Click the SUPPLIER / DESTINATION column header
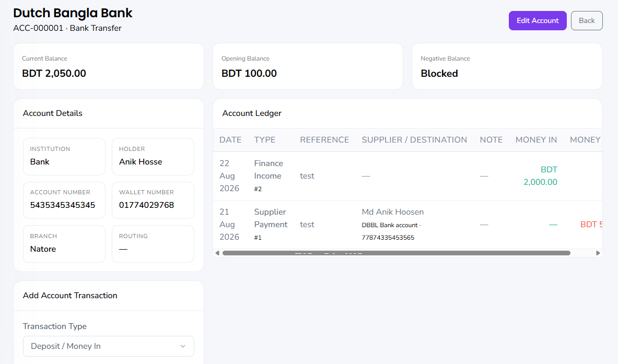The height and width of the screenshot is (364, 618). 414,139
